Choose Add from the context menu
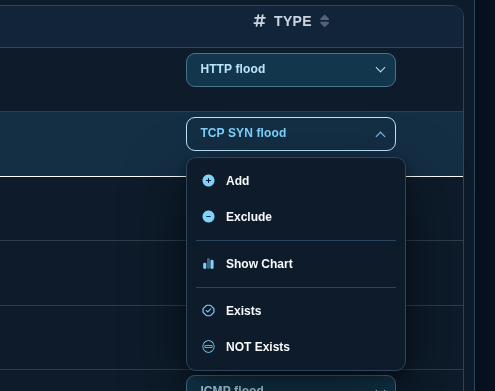495x391 pixels. 296,181
